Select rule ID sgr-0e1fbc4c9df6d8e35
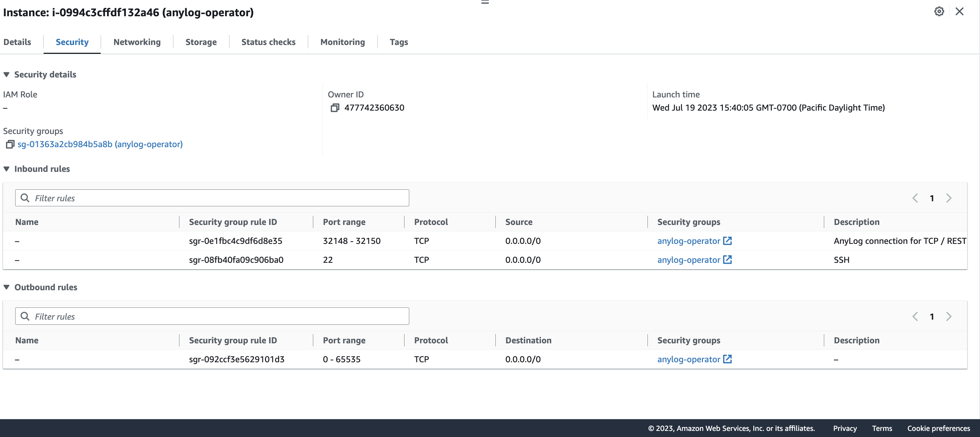 (x=236, y=241)
